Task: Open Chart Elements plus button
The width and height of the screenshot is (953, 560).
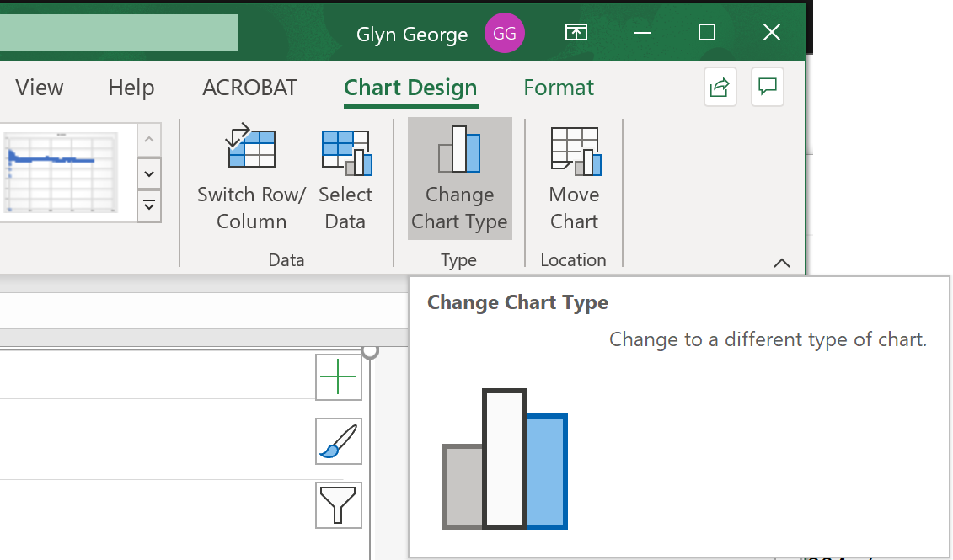Action: [x=339, y=377]
